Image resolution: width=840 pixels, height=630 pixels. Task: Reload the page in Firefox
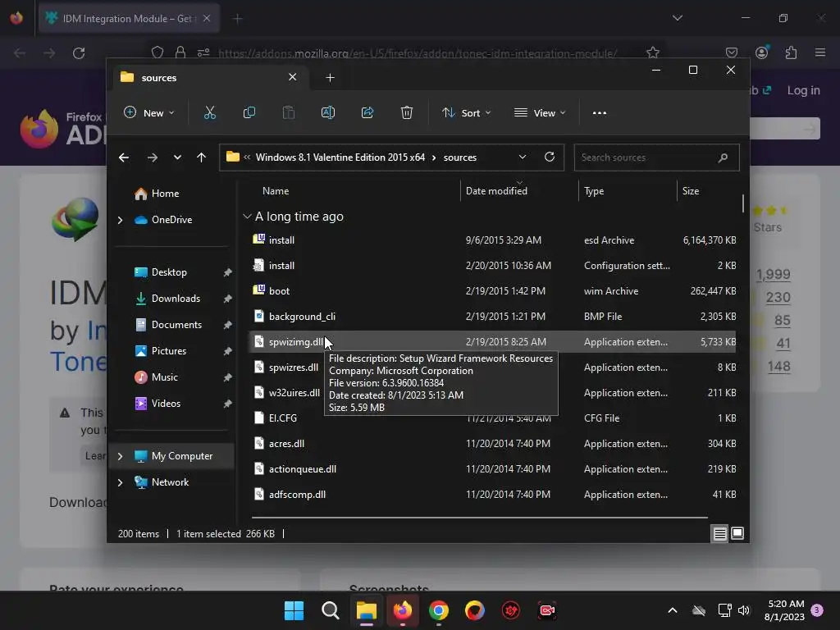coord(79,53)
